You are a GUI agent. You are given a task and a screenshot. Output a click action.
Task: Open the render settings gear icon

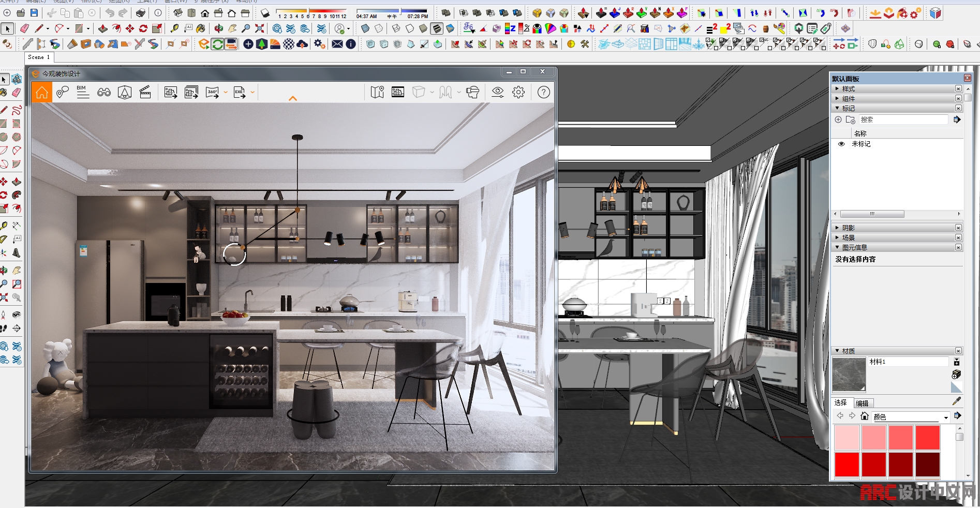point(518,93)
